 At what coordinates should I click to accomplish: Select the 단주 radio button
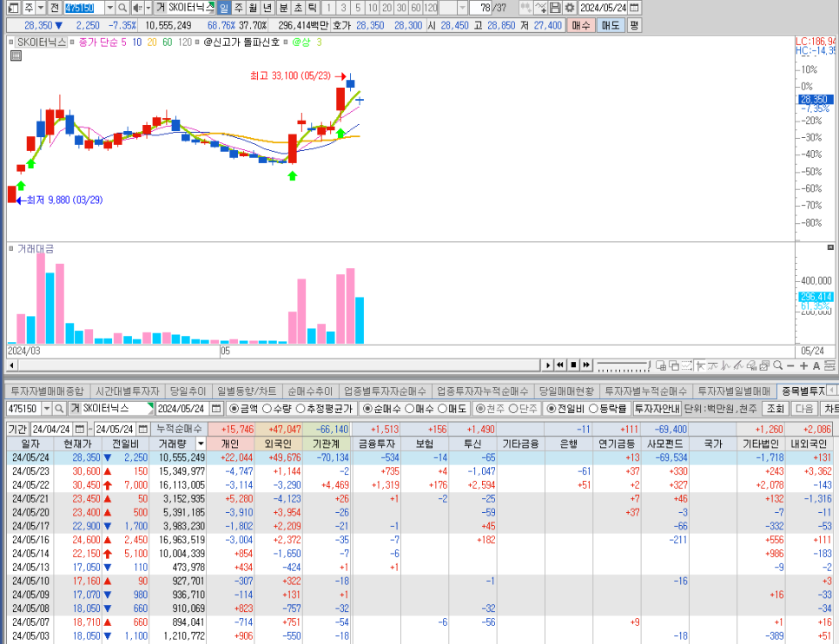coord(512,409)
